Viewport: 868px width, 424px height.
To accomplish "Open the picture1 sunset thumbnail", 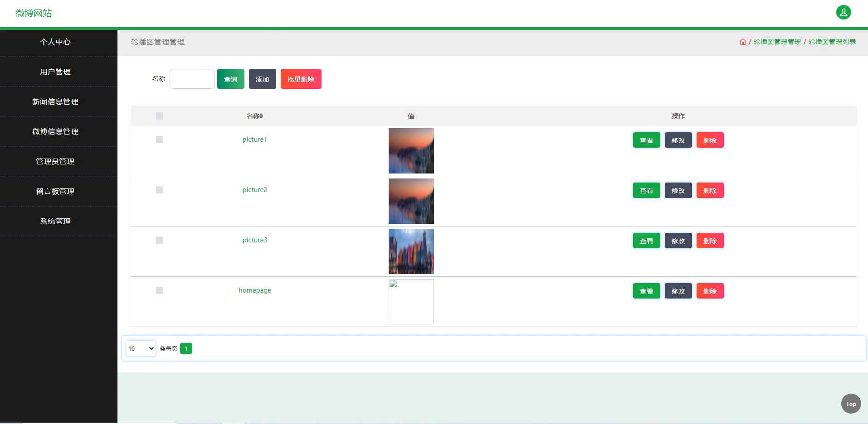I will pyautogui.click(x=411, y=151).
